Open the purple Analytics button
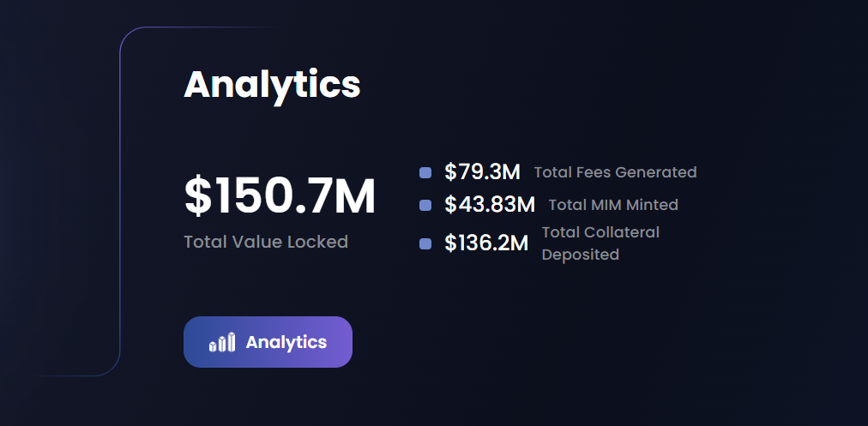The width and height of the screenshot is (868, 426). 268,342
